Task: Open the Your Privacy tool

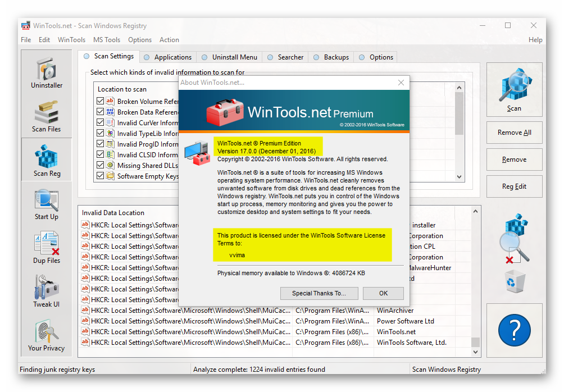Action: [x=47, y=335]
